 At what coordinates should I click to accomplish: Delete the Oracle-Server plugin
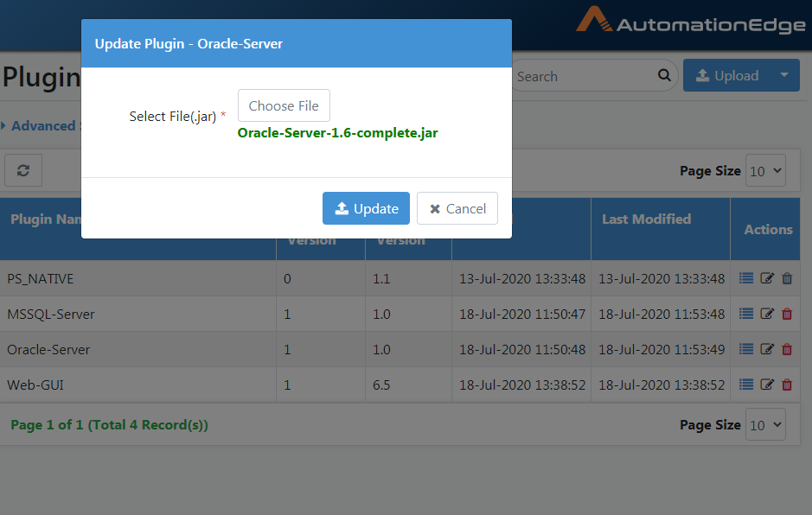tap(787, 349)
